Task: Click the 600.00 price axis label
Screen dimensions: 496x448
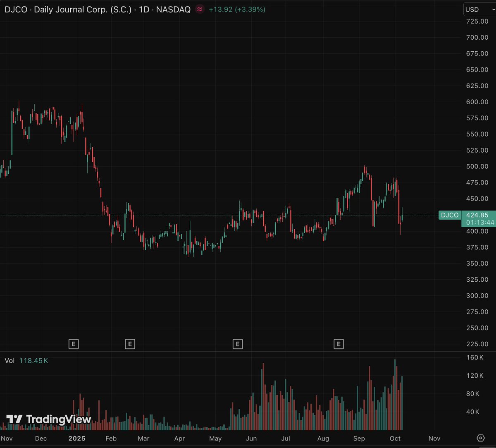Action: tap(477, 102)
